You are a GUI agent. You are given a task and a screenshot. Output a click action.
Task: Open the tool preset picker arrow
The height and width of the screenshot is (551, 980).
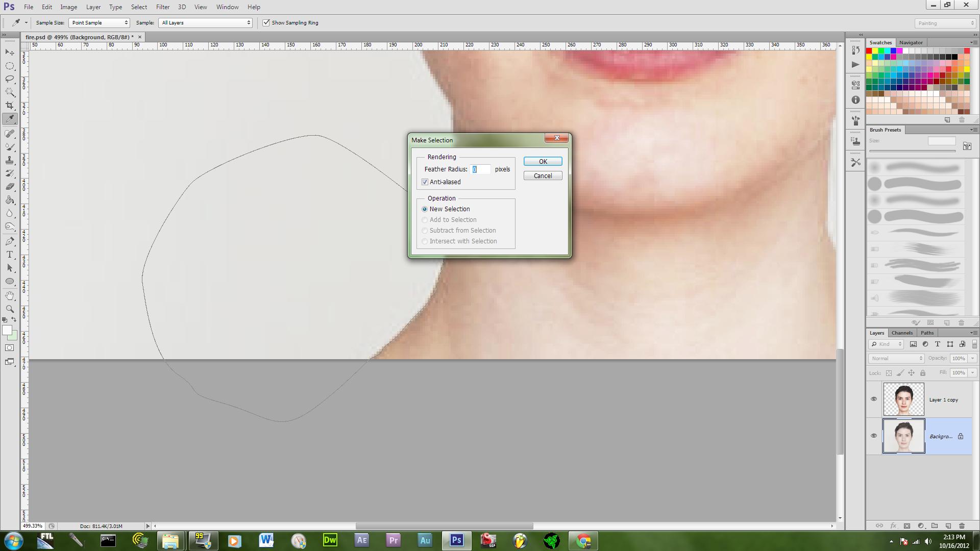point(26,22)
